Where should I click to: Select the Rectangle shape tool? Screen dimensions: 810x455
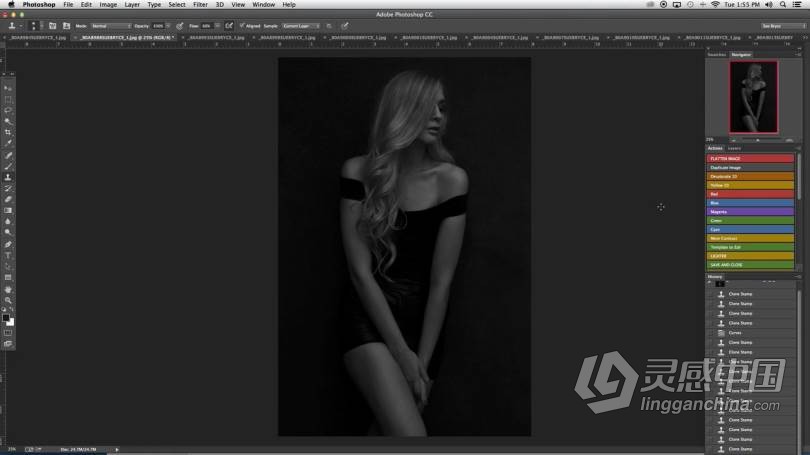tap(8, 277)
